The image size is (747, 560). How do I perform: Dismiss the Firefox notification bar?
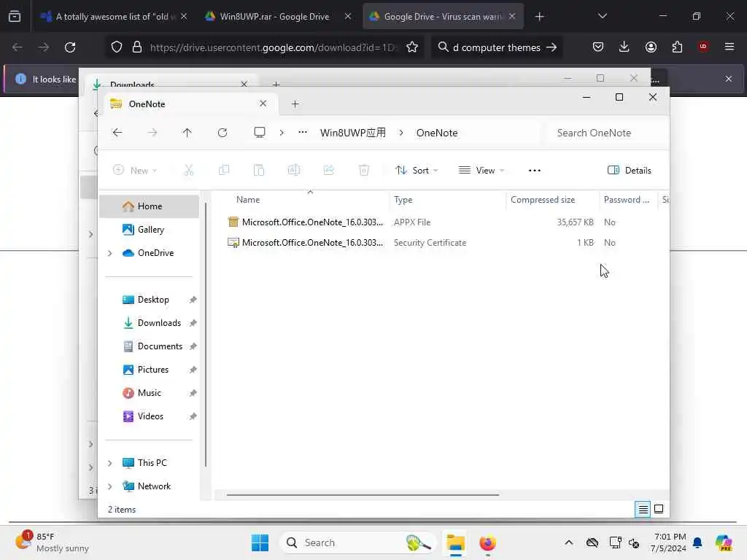pos(729,79)
